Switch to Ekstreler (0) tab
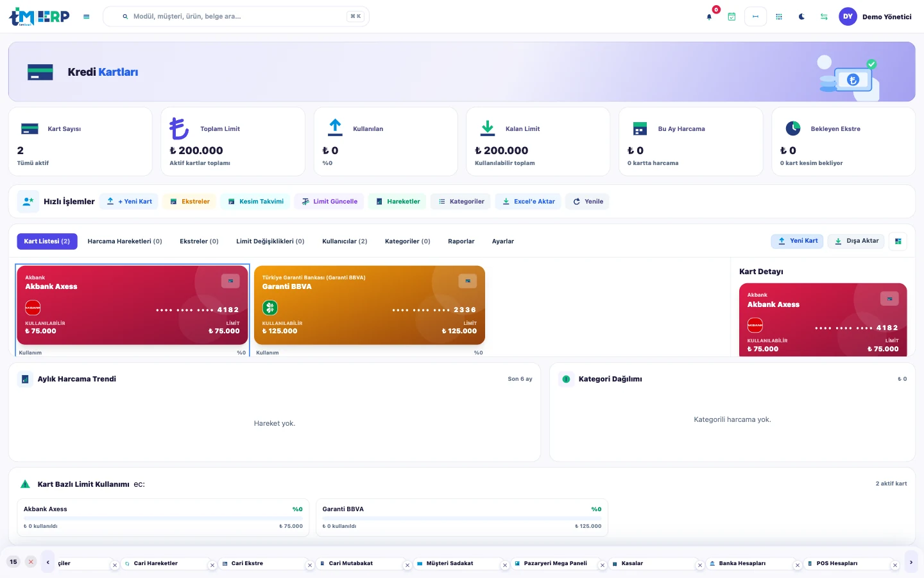 tap(199, 241)
